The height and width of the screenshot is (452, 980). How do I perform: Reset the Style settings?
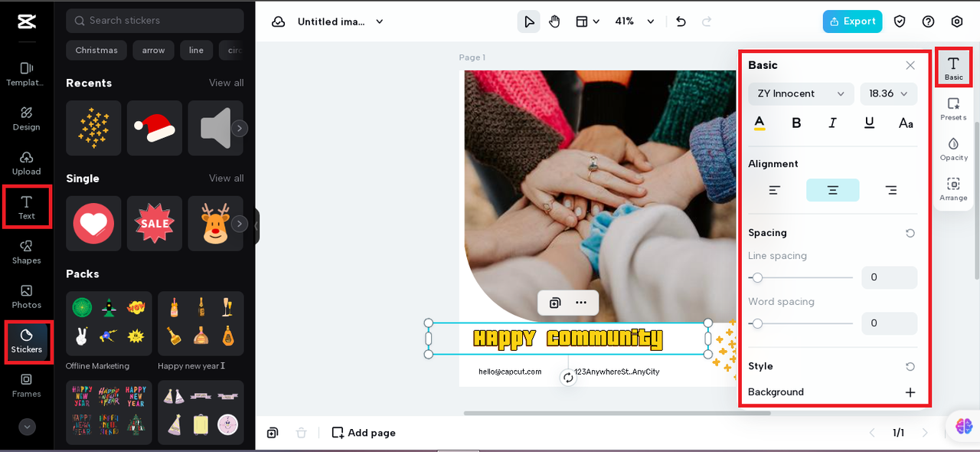(910, 366)
